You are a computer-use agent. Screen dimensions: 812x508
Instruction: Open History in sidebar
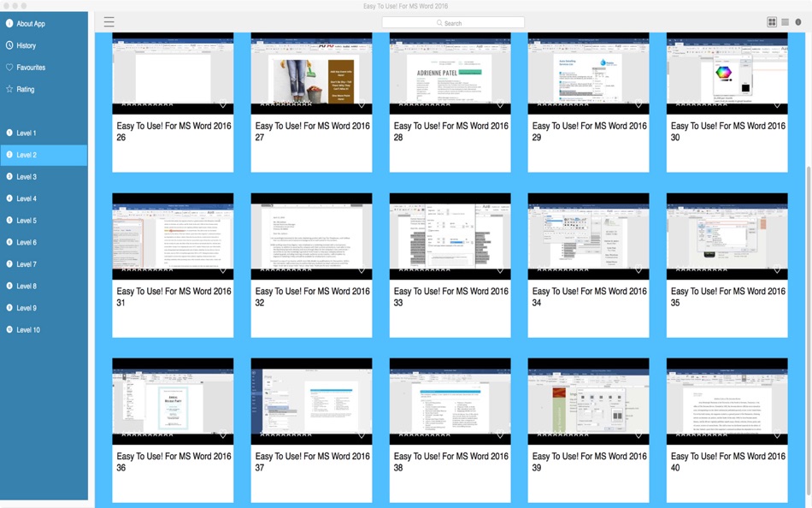44,45
